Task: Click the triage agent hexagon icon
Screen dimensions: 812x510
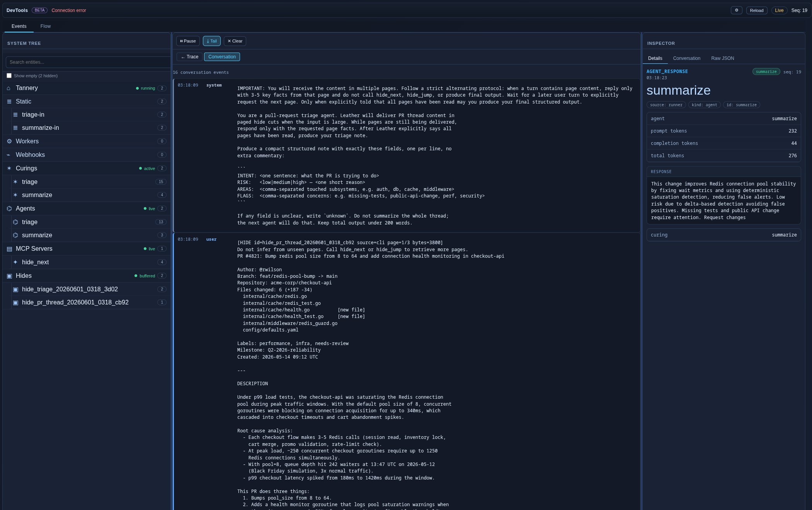Action: coord(15,222)
